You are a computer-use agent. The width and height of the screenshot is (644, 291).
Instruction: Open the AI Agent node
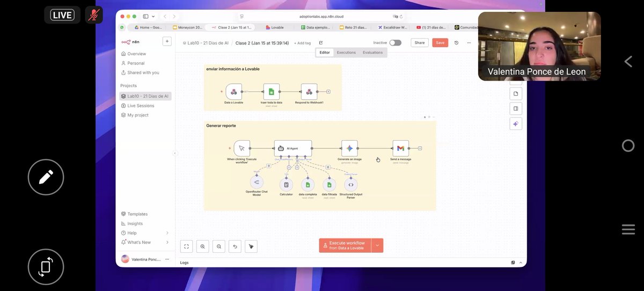coord(293,148)
